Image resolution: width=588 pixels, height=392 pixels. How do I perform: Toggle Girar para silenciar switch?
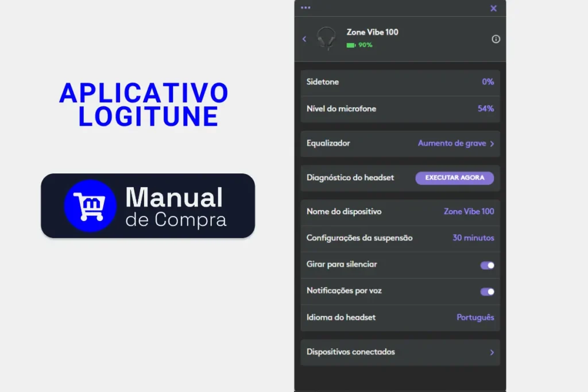[487, 265]
